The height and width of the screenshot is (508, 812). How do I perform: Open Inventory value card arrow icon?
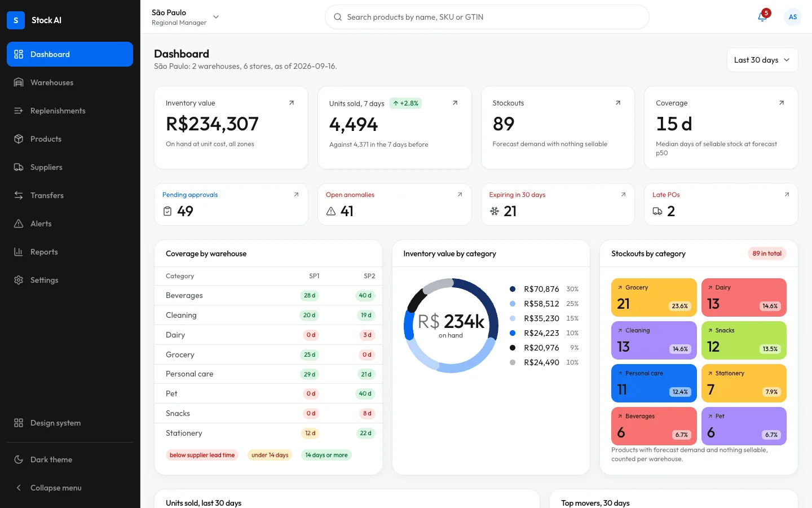(x=292, y=103)
